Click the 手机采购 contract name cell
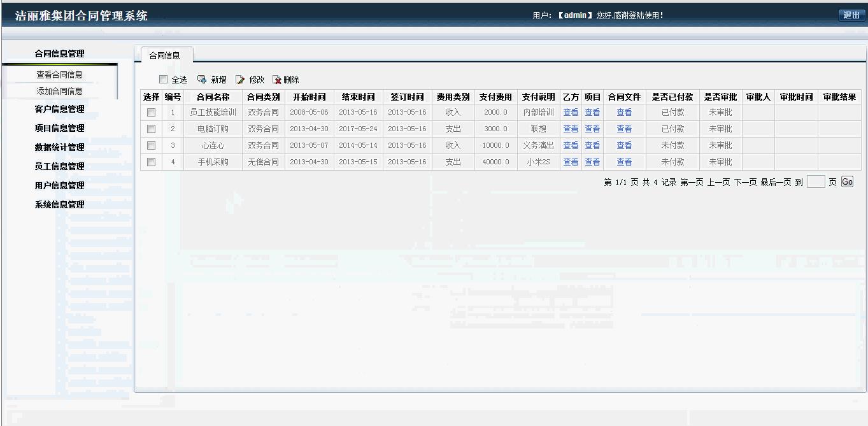The image size is (868, 426). (213, 162)
